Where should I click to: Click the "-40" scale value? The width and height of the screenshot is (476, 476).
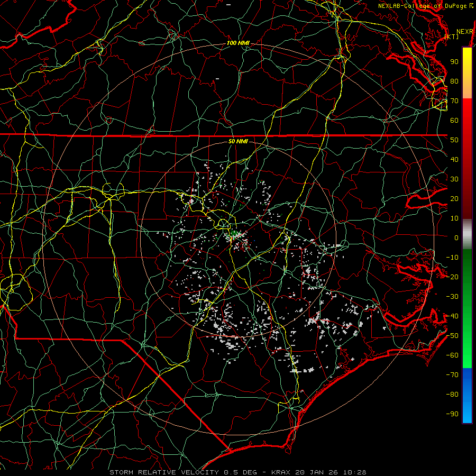click(452, 316)
